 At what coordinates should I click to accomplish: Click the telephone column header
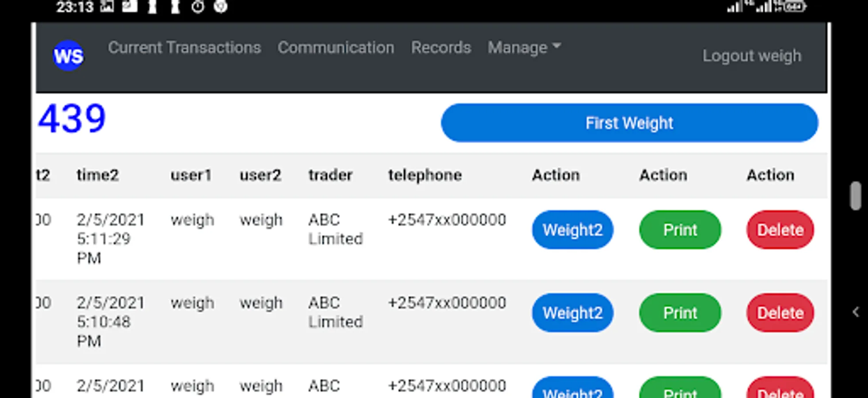coord(425,175)
